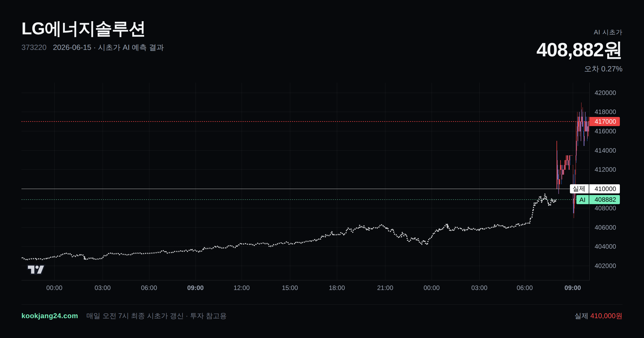This screenshot has width=644, height=338.
Task: Click the 402000 price axis label
Action: [x=605, y=266]
